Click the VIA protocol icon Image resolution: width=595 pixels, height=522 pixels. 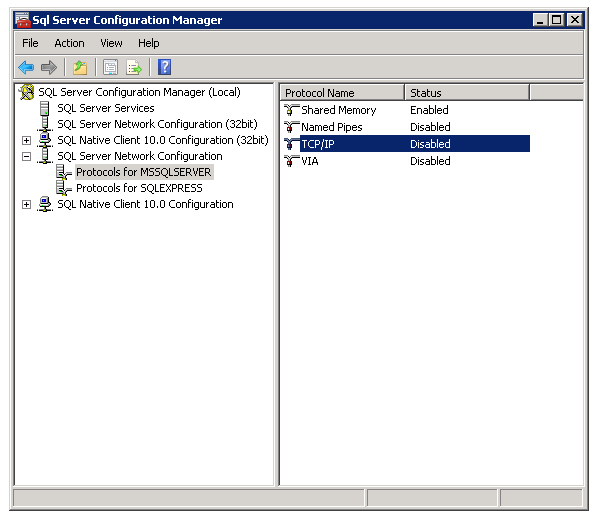point(291,161)
